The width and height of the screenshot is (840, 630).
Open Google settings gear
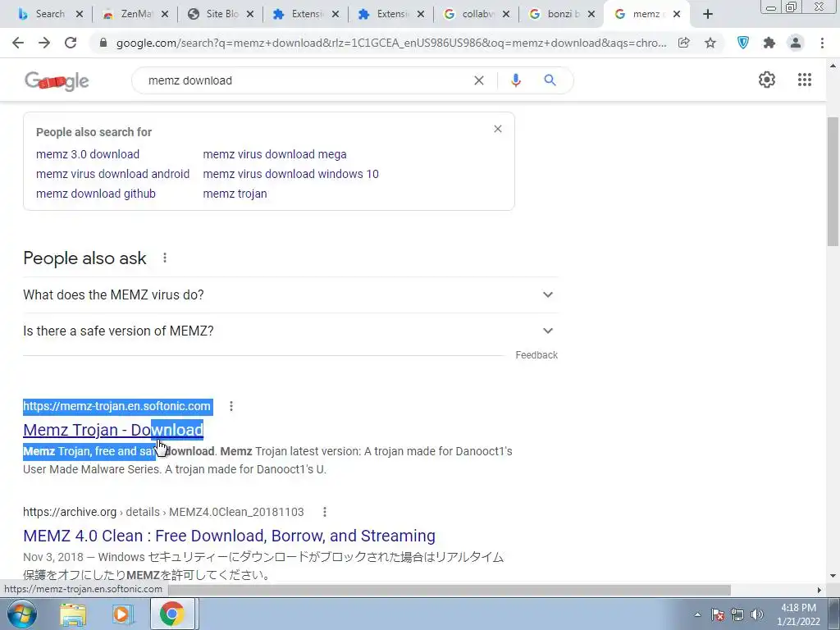[767, 80]
